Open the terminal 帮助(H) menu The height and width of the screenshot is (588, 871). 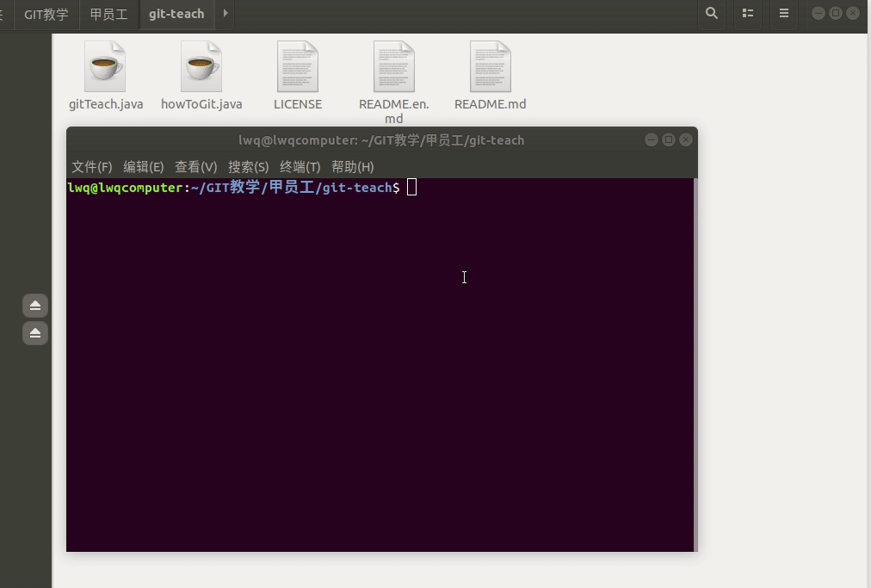[x=352, y=167]
